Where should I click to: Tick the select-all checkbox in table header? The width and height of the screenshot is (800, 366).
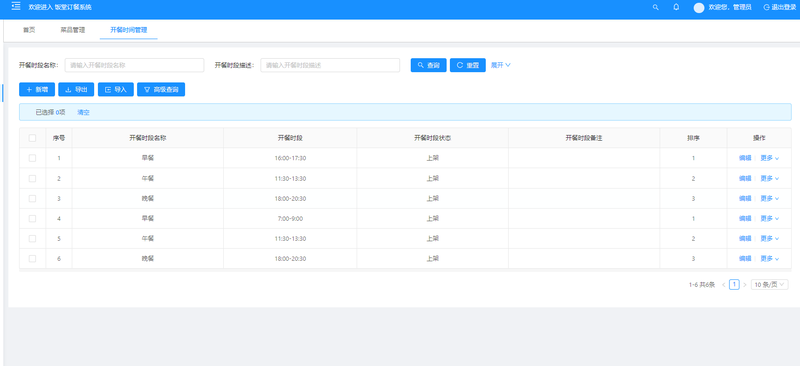[x=33, y=138]
